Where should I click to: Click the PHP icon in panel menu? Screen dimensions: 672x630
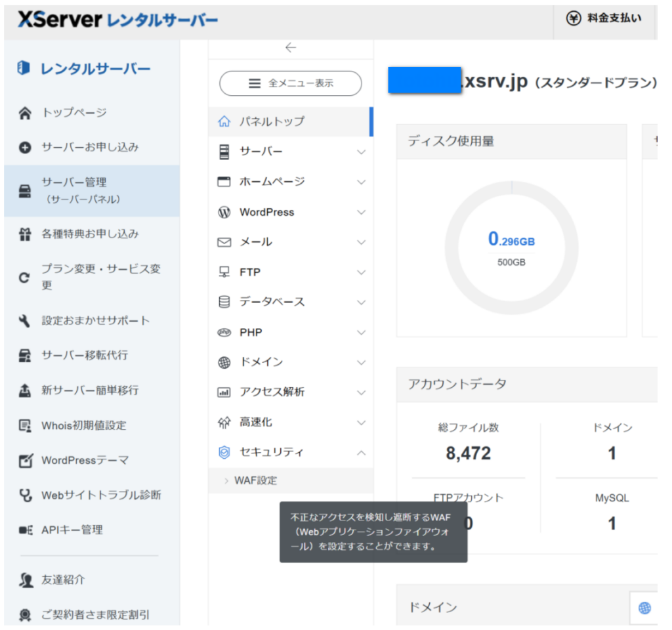[x=224, y=333]
